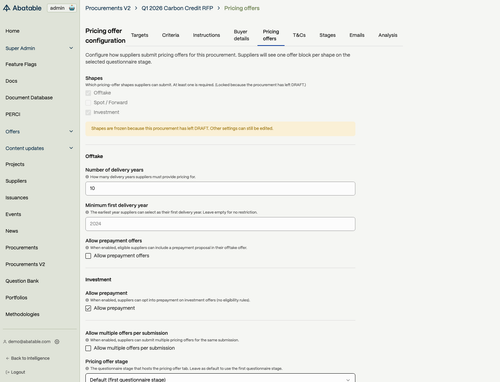Click the demo@abatable.com account text
500x382 pixels.
click(29, 342)
